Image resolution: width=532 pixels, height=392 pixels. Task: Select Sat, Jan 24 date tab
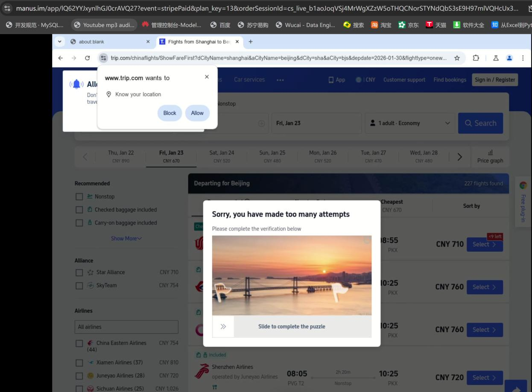(x=222, y=156)
